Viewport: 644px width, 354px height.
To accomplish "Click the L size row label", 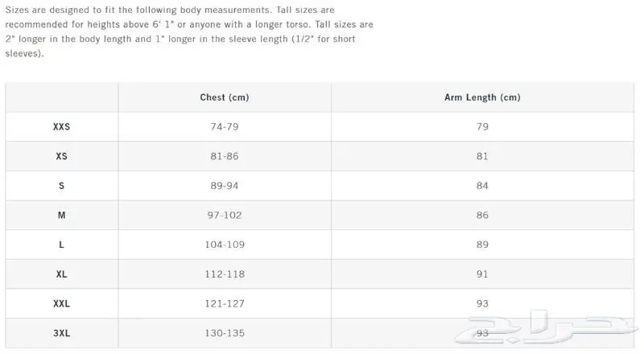I will [62, 245].
